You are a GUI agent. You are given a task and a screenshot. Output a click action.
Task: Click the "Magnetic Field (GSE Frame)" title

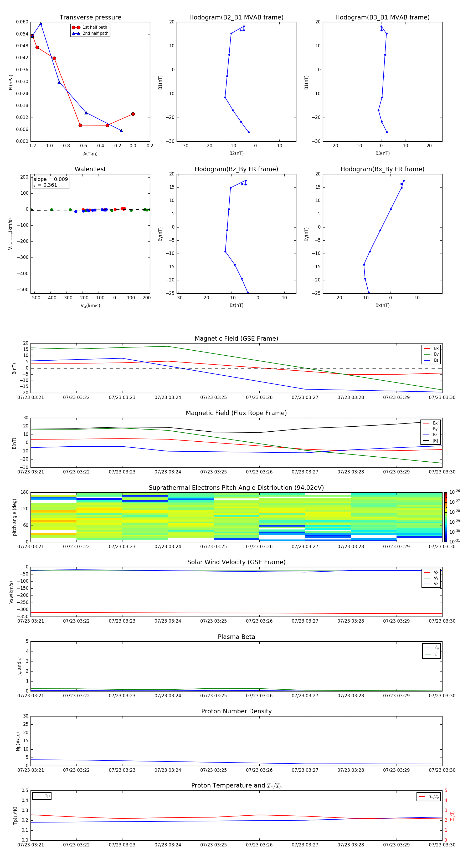[x=236, y=339]
